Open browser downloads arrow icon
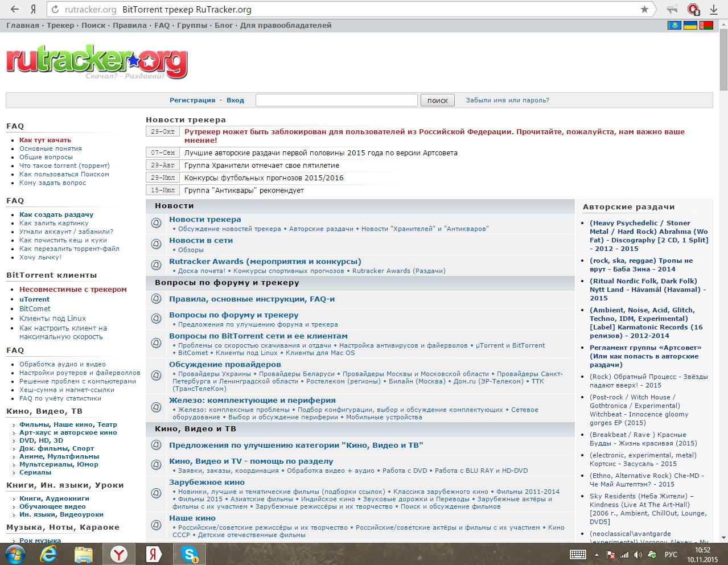The image size is (728, 565). point(713,9)
